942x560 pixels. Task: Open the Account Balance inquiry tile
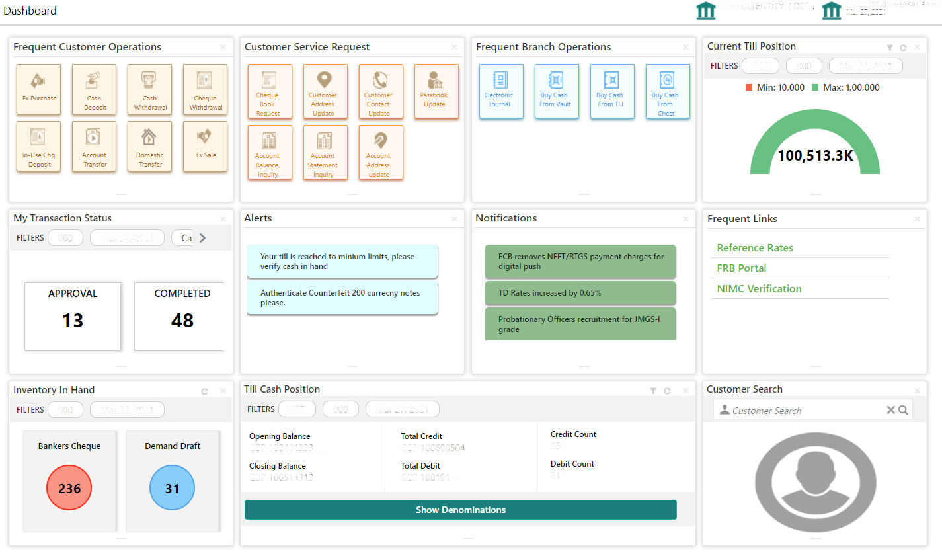point(270,152)
